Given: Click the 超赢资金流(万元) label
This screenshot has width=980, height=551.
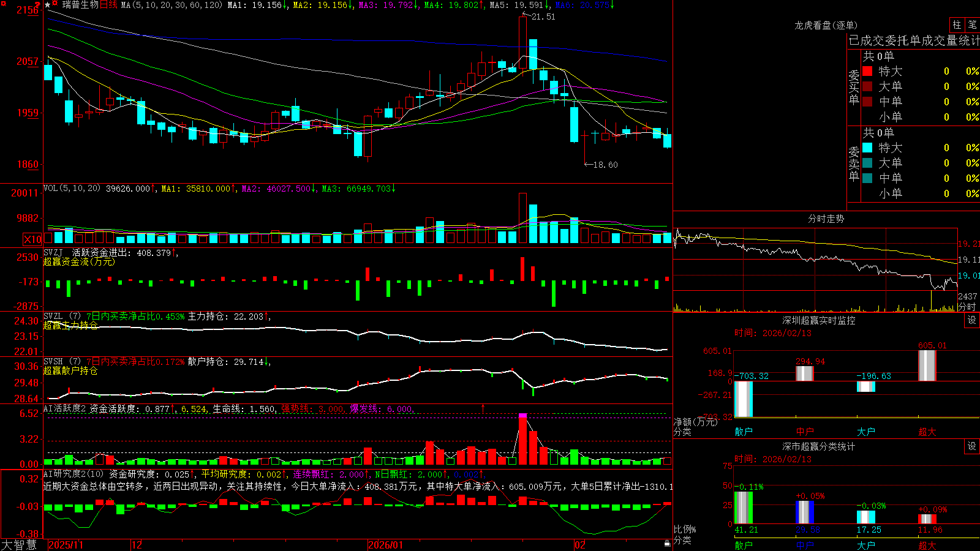Looking at the screenshot, I should [x=79, y=261].
